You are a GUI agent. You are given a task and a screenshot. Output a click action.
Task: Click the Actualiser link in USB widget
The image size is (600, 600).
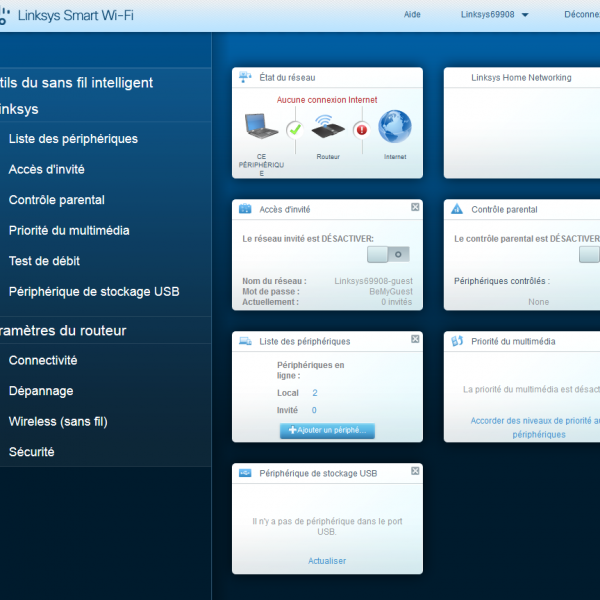pos(327,561)
